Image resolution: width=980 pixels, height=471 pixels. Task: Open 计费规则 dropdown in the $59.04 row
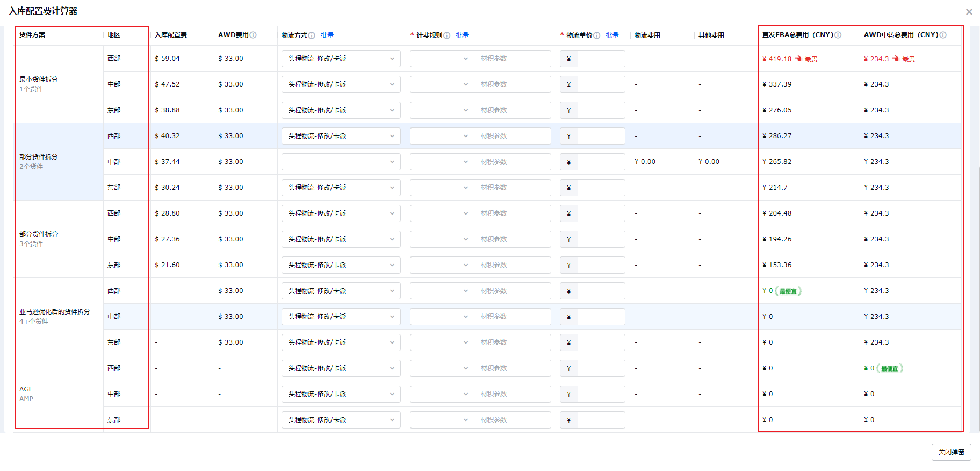(x=442, y=59)
